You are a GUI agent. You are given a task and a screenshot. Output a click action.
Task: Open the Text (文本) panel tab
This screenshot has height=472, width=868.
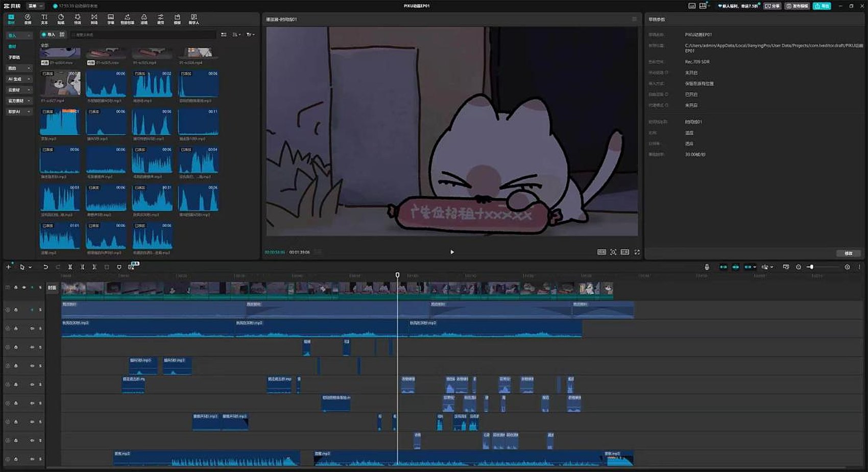[44, 19]
